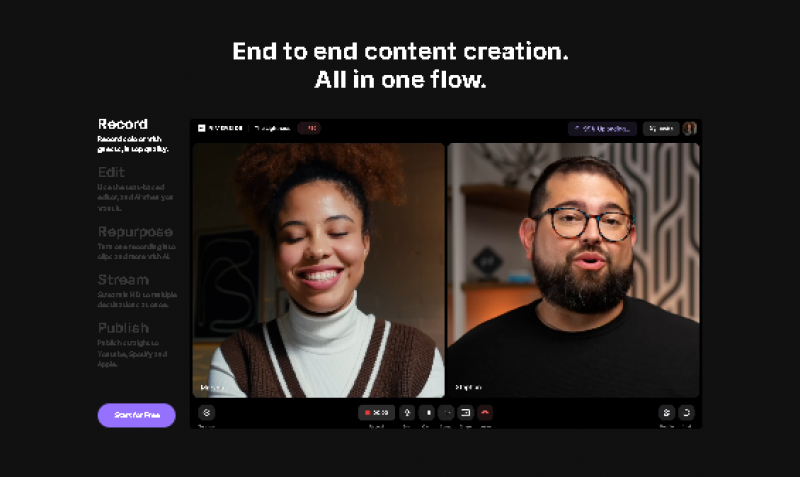Open the Repurpose feature tab
The height and width of the screenshot is (477, 800).
tap(135, 232)
